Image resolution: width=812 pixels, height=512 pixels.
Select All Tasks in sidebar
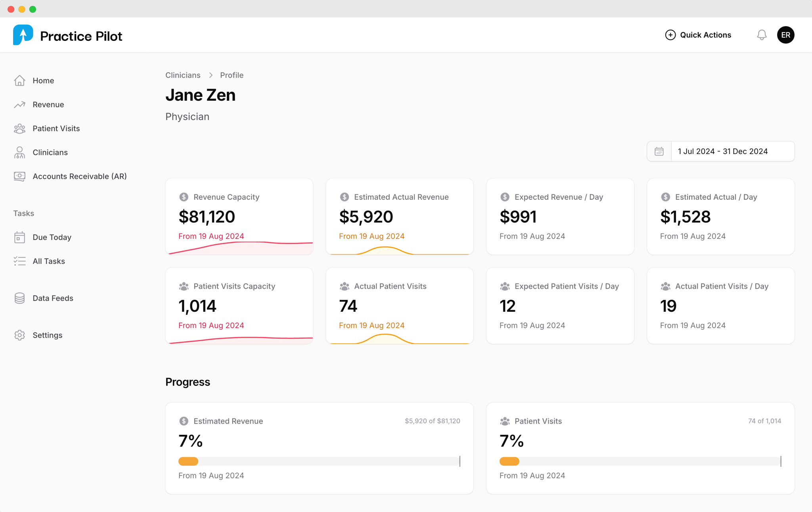[x=48, y=261]
